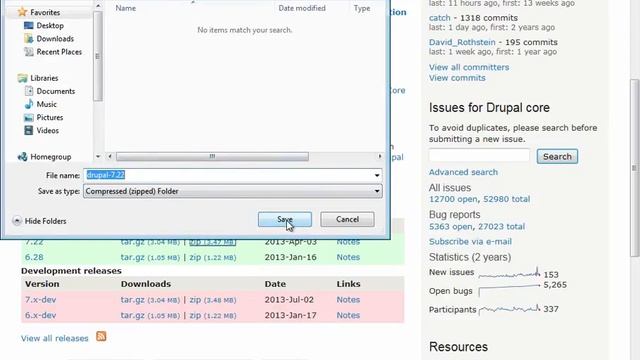
Task: Collapse the dialog with Hide Folders
Action: (x=40, y=221)
